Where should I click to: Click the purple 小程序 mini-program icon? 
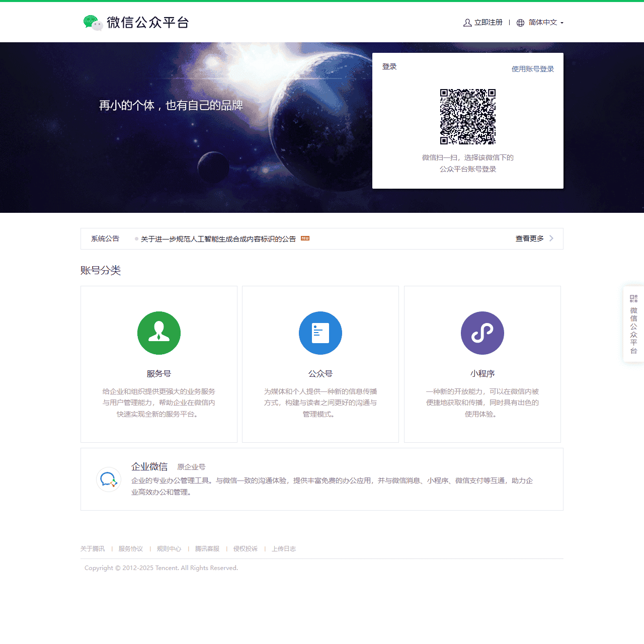coord(482,333)
